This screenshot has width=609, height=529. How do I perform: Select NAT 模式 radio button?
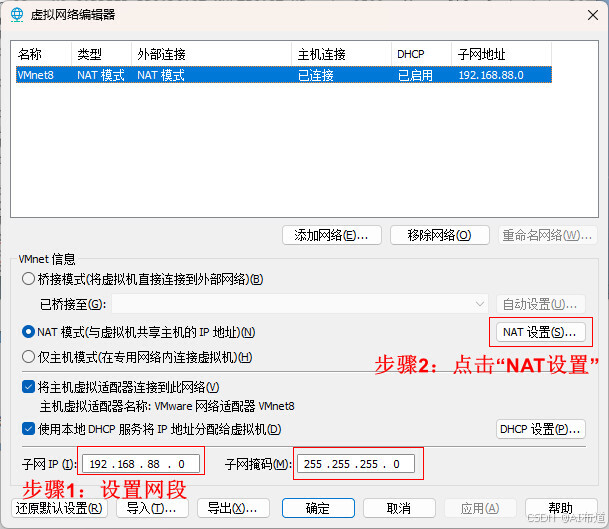click(x=28, y=332)
